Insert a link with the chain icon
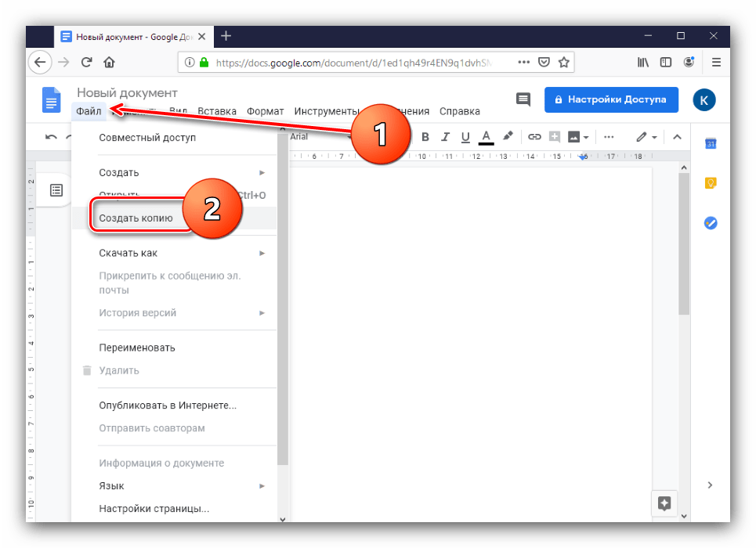Screen dimensions: 756x548 [534, 137]
